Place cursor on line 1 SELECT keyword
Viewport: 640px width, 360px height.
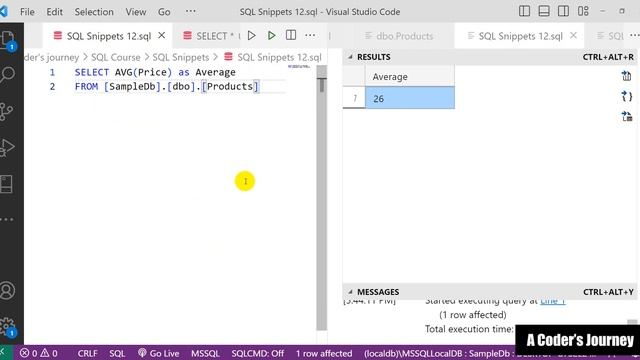[91, 72]
